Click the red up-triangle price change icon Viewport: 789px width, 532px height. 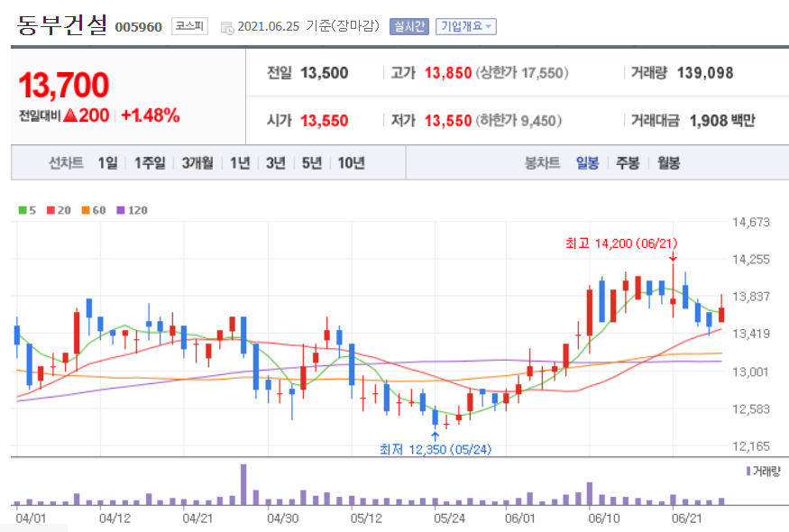point(70,115)
